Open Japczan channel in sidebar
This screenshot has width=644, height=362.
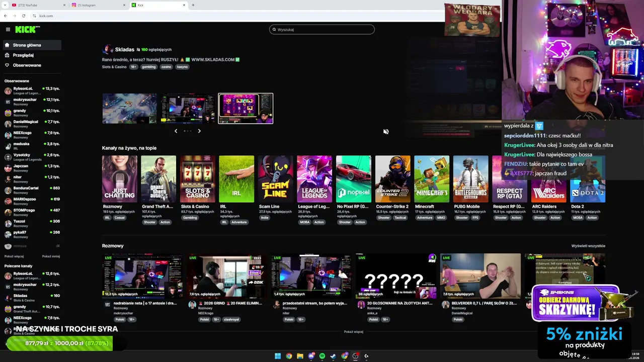pos(32,168)
